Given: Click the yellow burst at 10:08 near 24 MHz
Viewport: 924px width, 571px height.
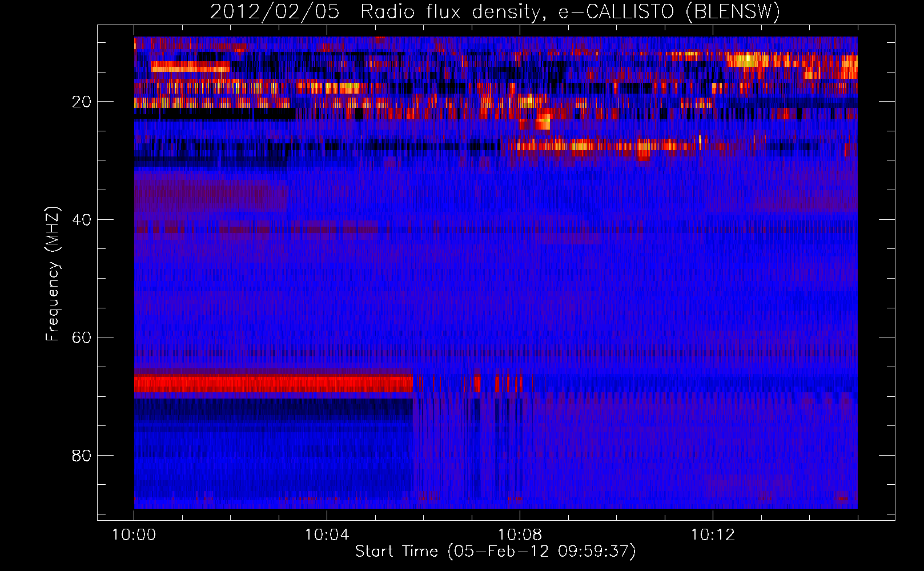Looking at the screenshot, I should pyautogui.click(x=543, y=122).
